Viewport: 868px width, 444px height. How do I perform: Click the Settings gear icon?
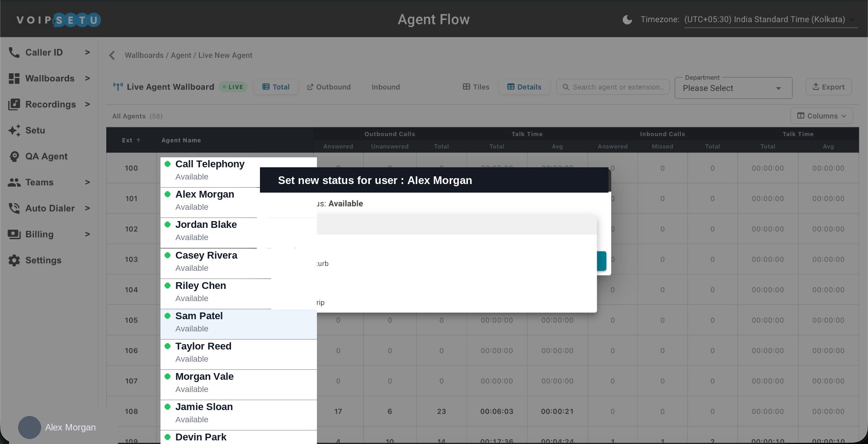14,260
